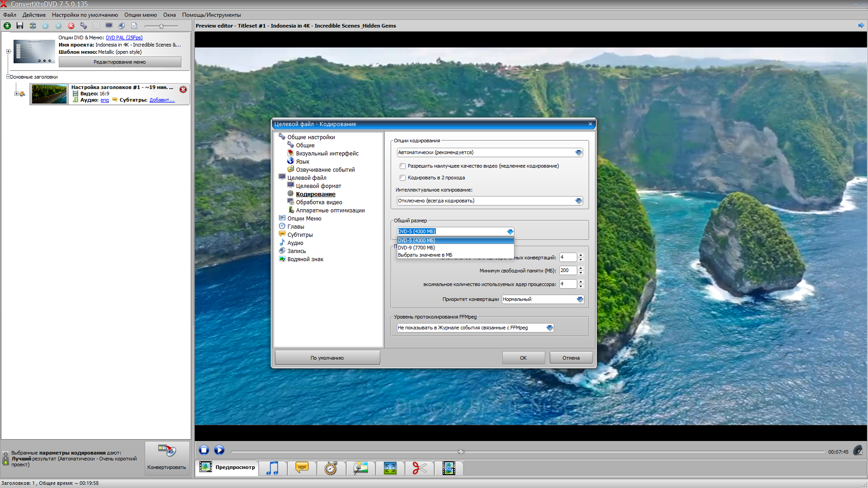
Task: Click the red remove item toolbar icon
Action: coord(71,26)
